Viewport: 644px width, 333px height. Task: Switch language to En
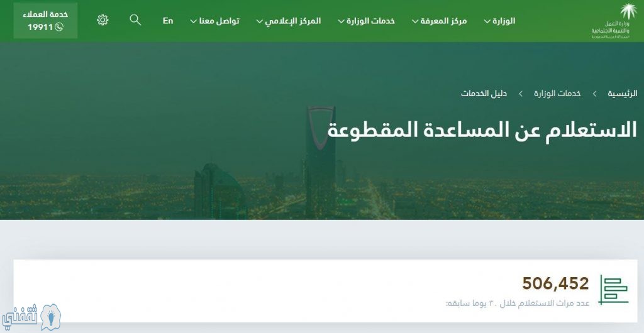pyautogui.click(x=167, y=21)
